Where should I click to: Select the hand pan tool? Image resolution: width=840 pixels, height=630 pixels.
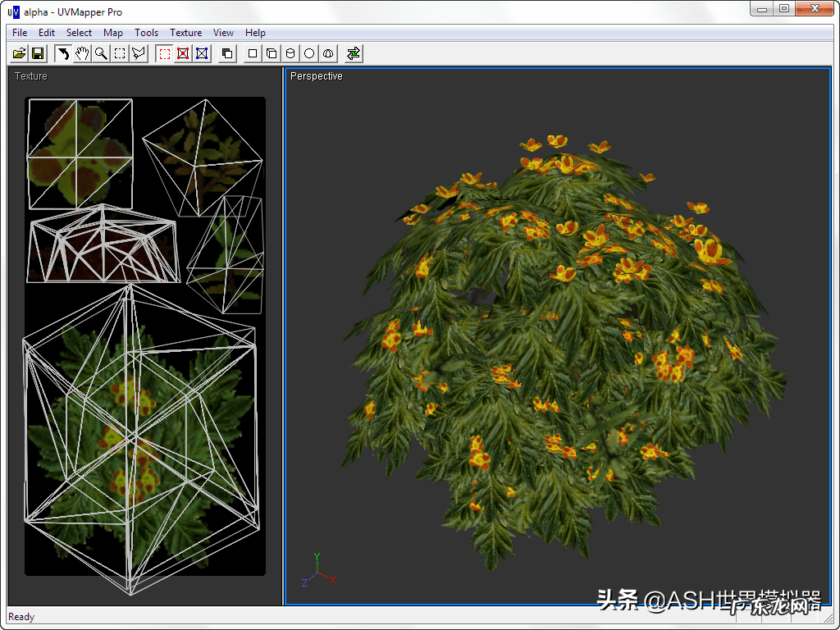pos(82,53)
